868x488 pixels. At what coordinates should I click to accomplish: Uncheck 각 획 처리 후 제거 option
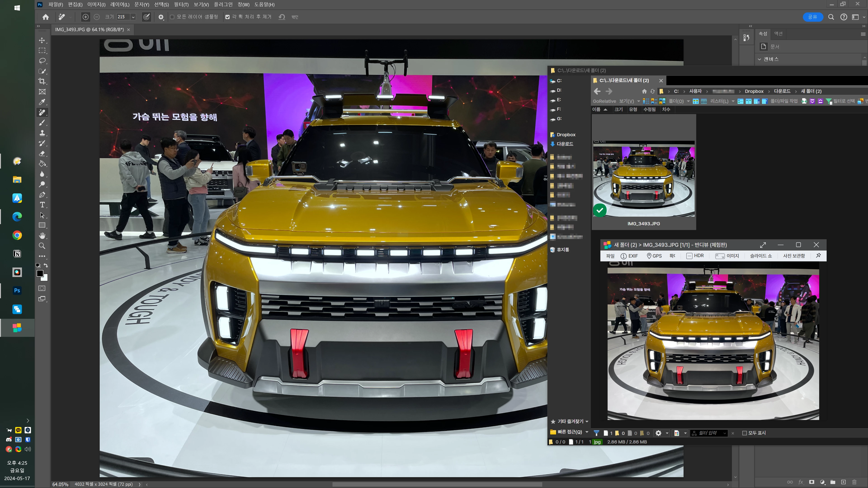(227, 17)
